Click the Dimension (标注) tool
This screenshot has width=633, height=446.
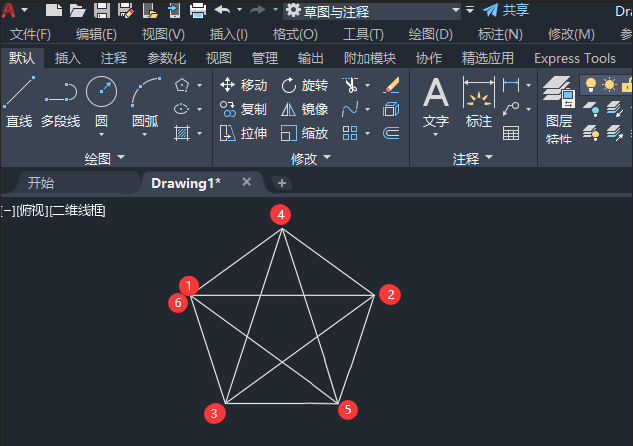tap(479, 102)
